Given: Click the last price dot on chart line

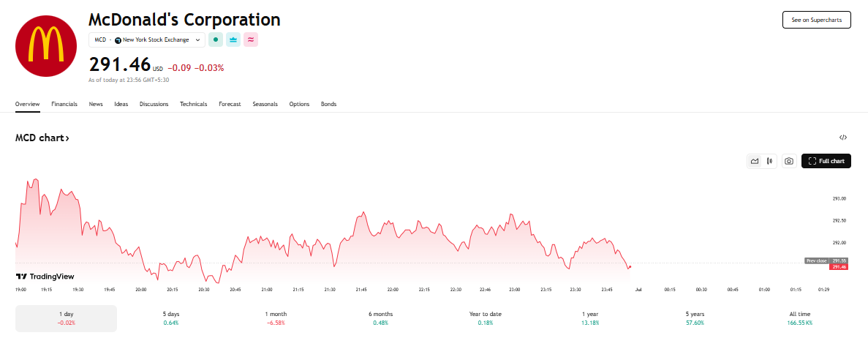Looking at the screenshot, I should pyautogui.click(x=630, y=266).
